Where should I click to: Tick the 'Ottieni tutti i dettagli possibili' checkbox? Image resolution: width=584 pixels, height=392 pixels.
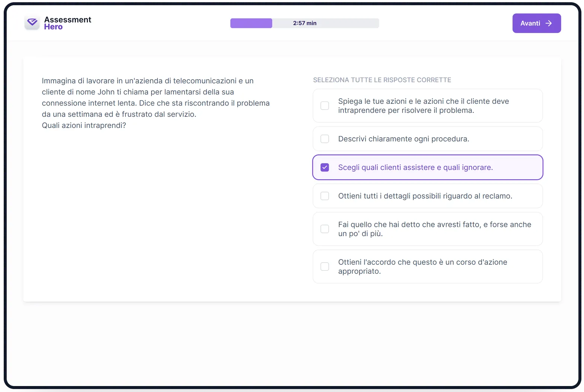[325, 196]
